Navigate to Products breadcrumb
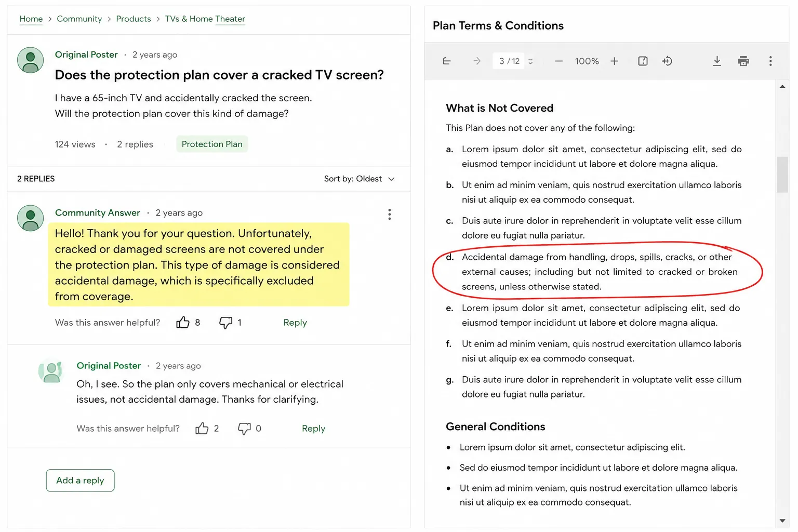The width and height of the screenshot is (798, 532). [134, 19]
